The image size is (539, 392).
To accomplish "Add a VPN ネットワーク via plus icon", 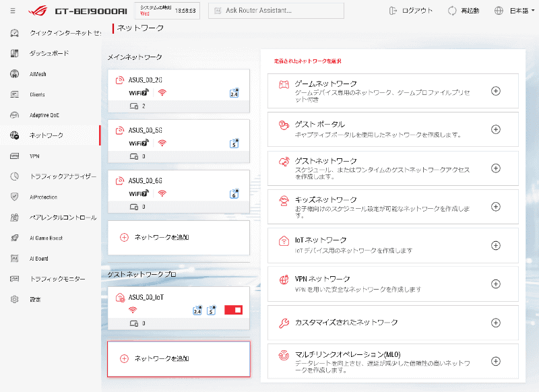I will [x=495, y=284].
